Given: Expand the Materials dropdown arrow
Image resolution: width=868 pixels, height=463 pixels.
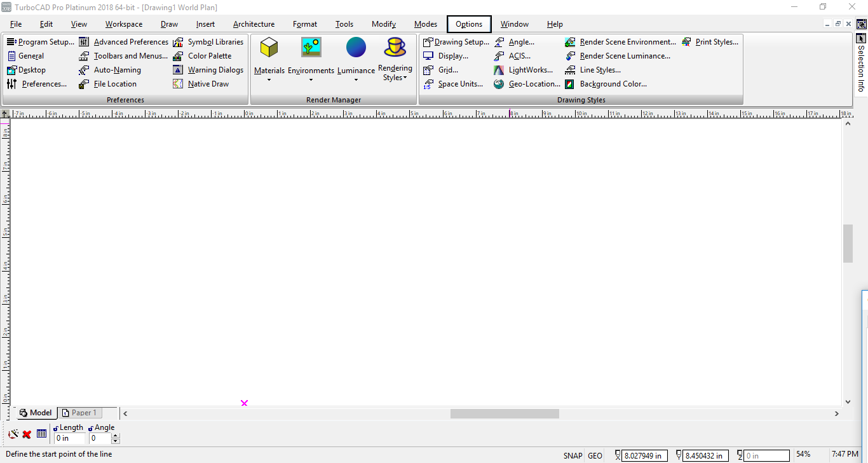Looking at the screenshot, I should point(269,80).
